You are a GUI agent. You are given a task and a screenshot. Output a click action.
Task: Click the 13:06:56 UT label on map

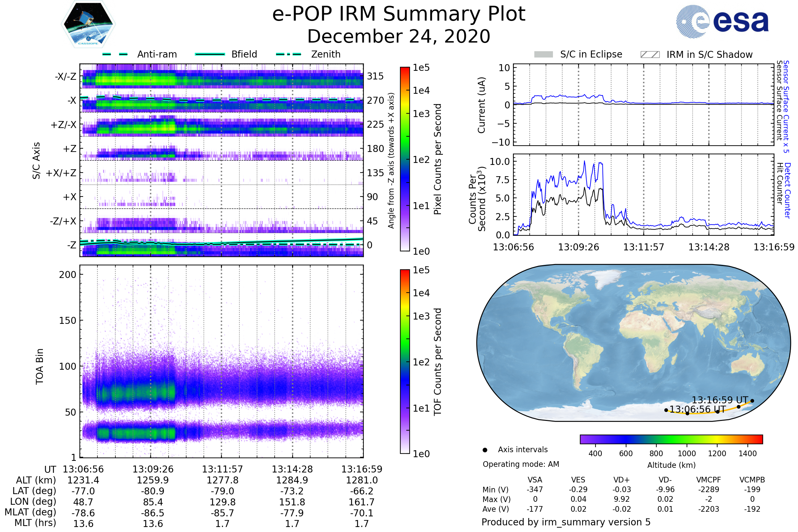pos(698,410)
